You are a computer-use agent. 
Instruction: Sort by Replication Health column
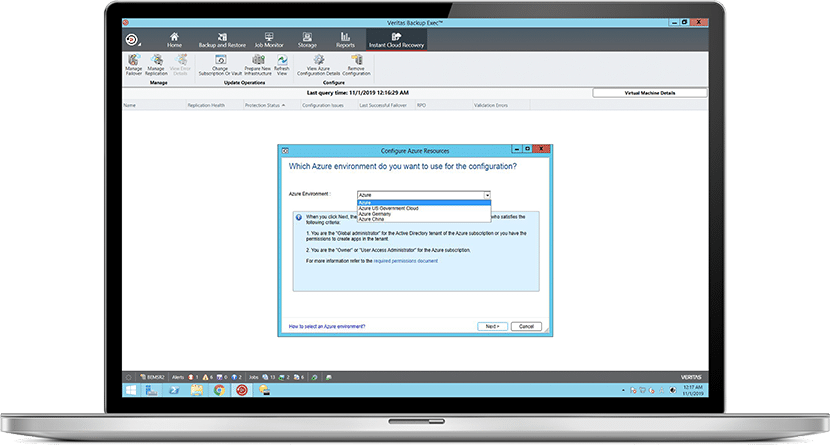214,105
